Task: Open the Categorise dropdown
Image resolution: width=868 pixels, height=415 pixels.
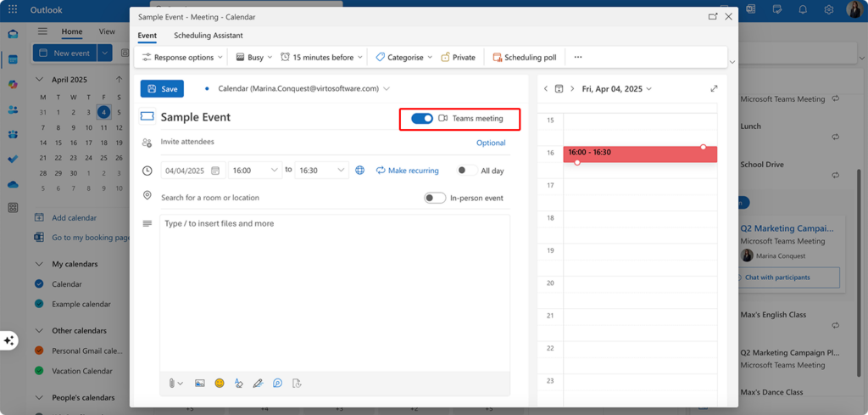Action: coord(404,57)
